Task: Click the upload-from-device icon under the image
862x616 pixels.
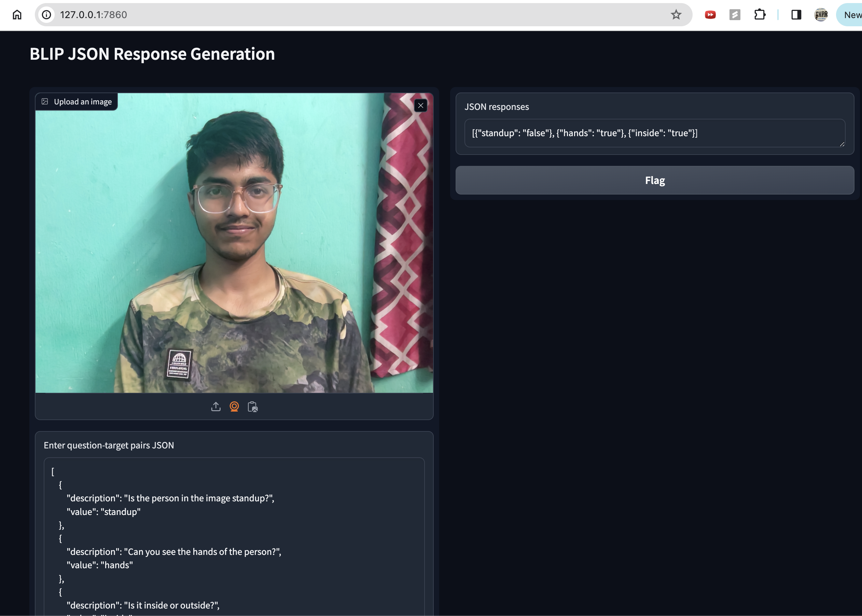Action: 215,406
